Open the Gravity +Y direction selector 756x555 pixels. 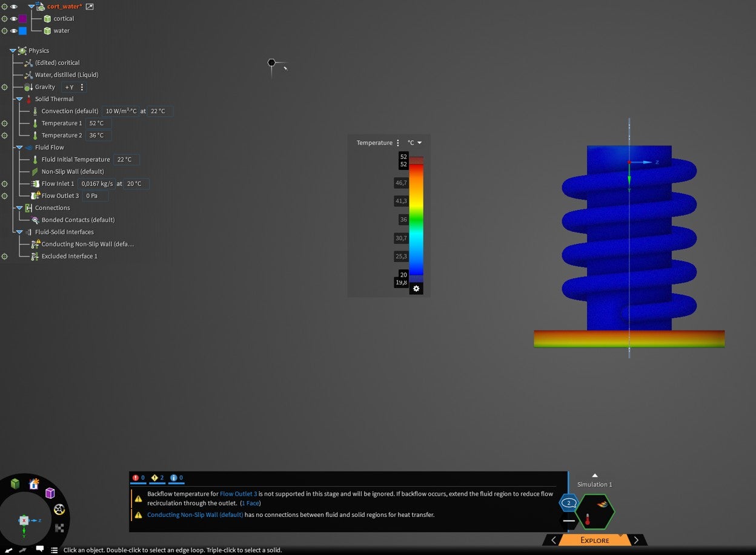[x=69, y=87]
